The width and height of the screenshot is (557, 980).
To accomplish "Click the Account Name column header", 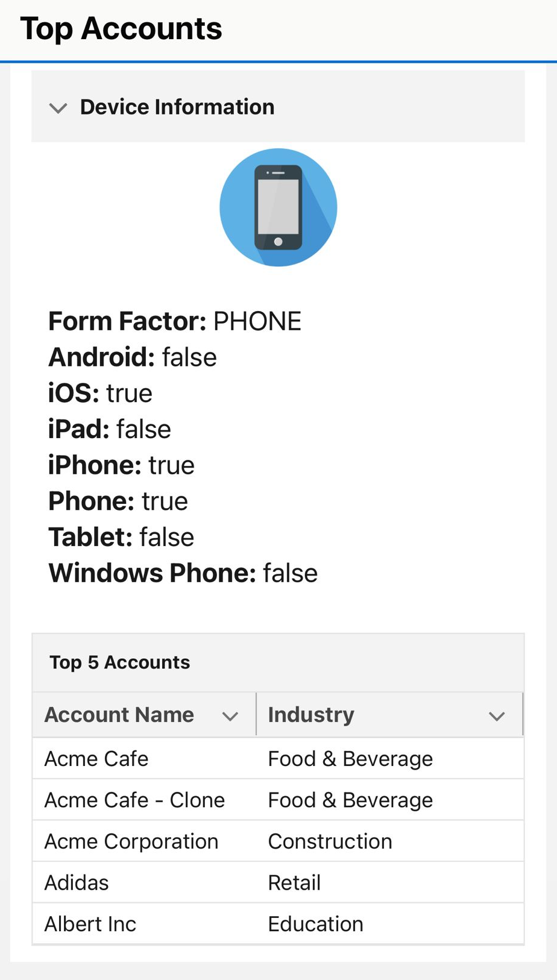I will (119, 715).
